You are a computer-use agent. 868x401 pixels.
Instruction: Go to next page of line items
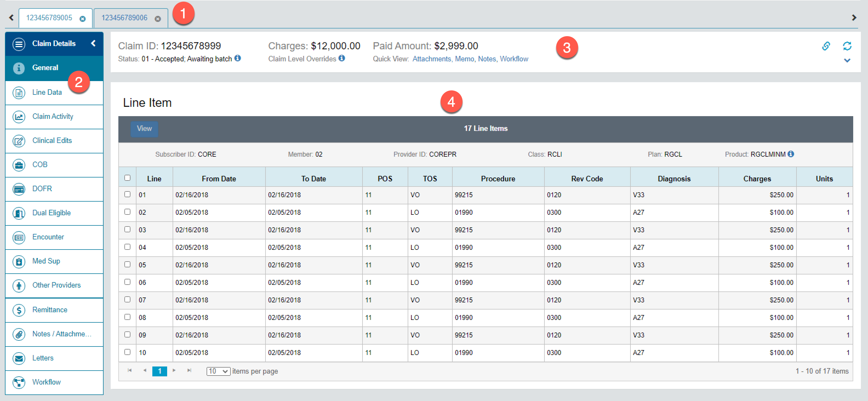click(174, 370)
